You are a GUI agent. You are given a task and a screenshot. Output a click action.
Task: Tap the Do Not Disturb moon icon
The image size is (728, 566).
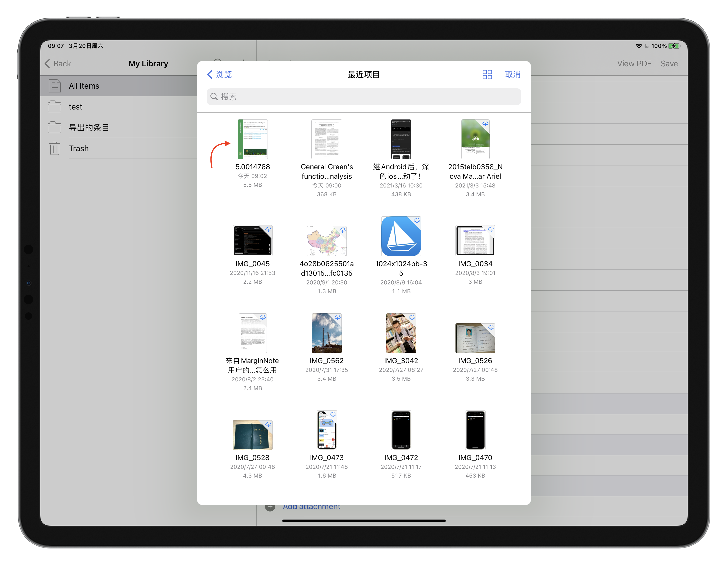647,46
